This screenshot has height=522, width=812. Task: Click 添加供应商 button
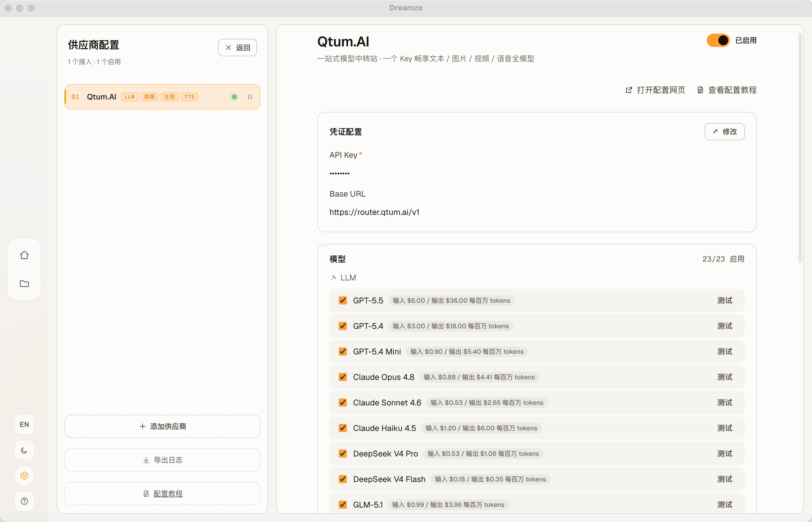162,426
